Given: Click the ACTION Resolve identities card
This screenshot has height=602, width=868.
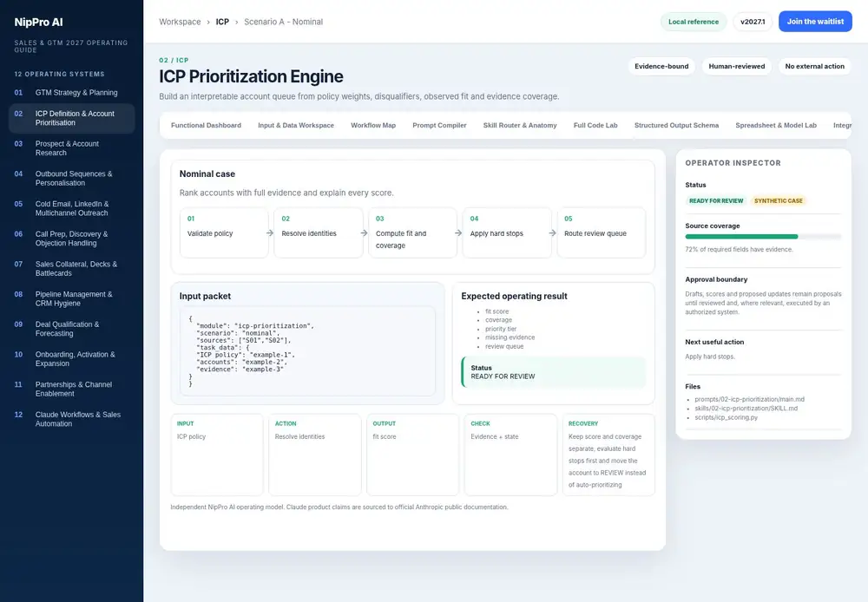Looking at the screenshot, I should coord(315,455).
